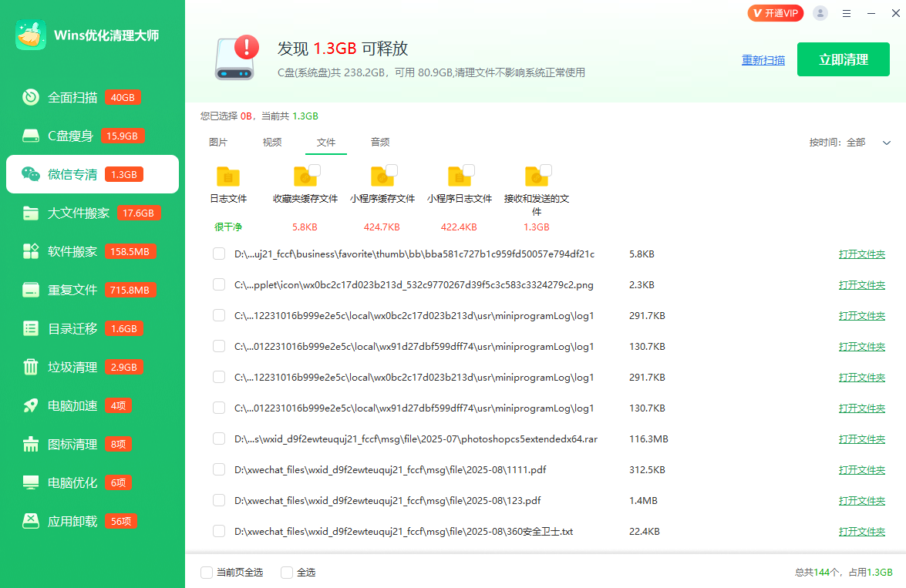
Task: Toggle the 全选 select-all checkbox
Action: click(287, 573)
